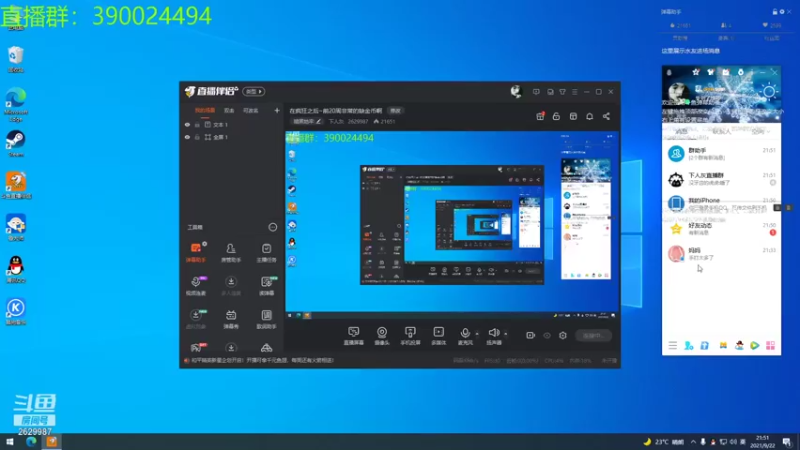Image resolution: width=800 pixels, height=450 pixels.
Task: Open the hamburger menu in Douyu title bar
Action: (x=574, y=92)
